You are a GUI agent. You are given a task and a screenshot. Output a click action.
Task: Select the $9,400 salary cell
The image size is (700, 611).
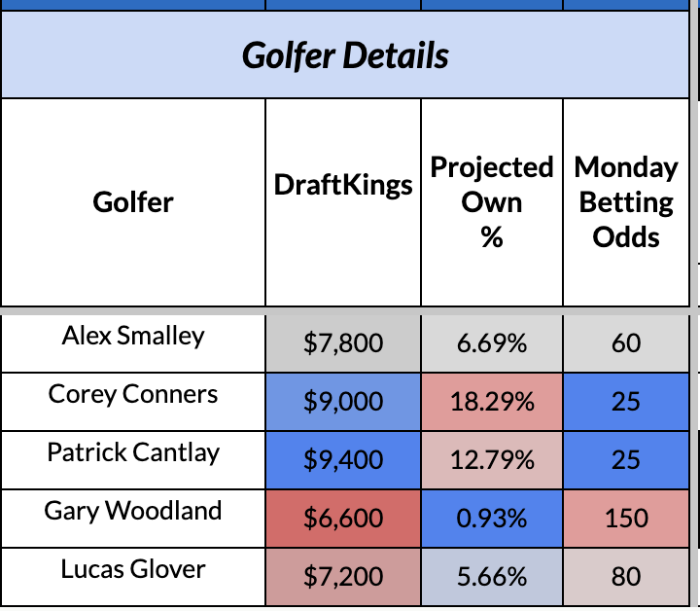[343, 460]
